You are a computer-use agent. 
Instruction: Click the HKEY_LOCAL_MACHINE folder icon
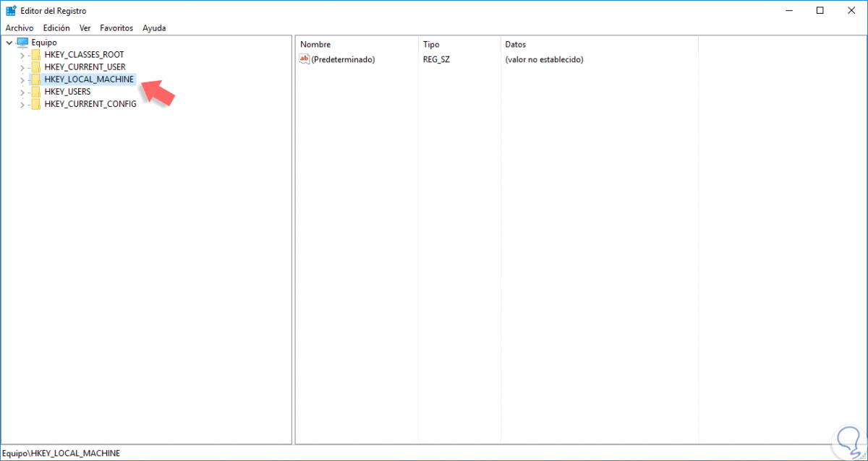[35, 79]
